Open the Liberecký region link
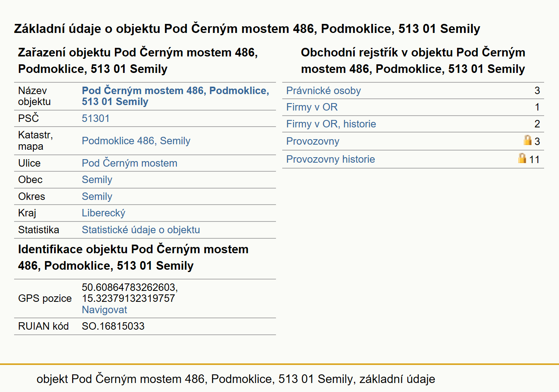The height and width of the screenshot is (392, 559). pyautogui.click(x=103, y=213)
